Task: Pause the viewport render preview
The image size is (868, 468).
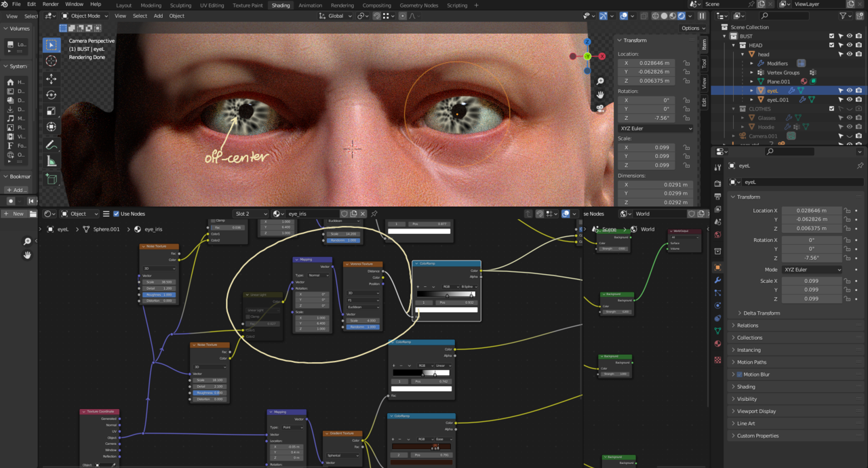Action: pos(701,16)
